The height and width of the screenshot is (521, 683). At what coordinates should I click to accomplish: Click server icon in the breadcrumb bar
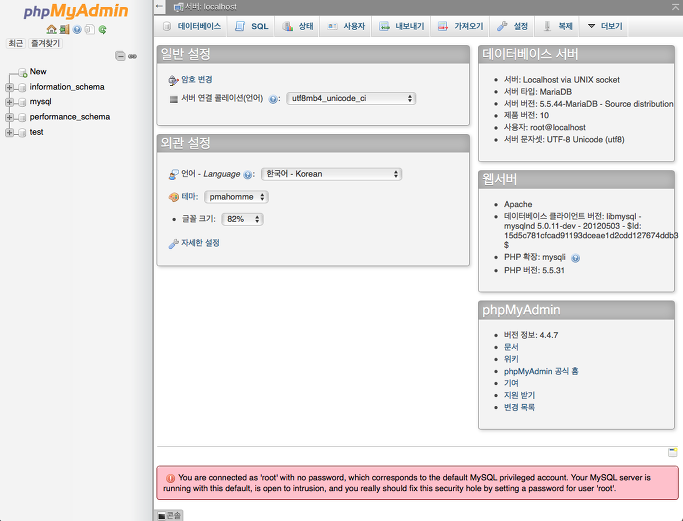[x=178, y=7]
